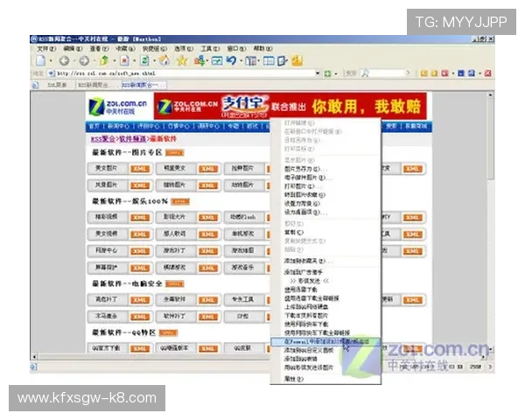
Task: Click the ZOL.com.cn logo on the page
Action: click(x=118, y=107)
